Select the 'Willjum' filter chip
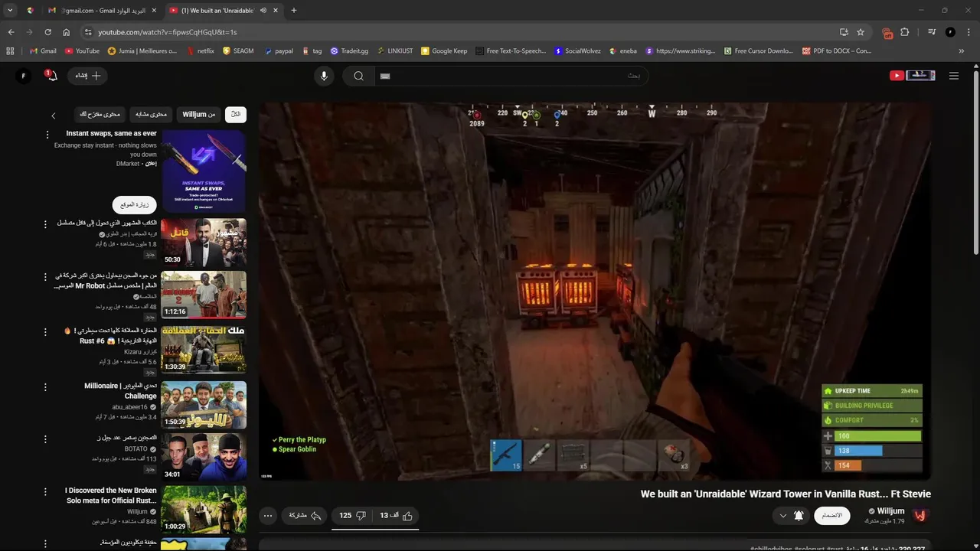Screen dimensions: 980x551 pyautogui.click(x=198, y=114)
